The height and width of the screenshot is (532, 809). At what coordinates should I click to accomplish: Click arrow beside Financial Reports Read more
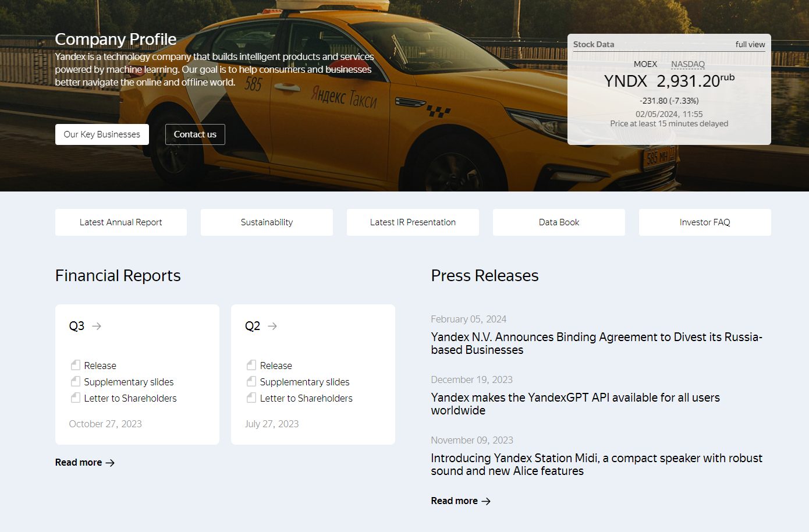click(x=110, y=463)
